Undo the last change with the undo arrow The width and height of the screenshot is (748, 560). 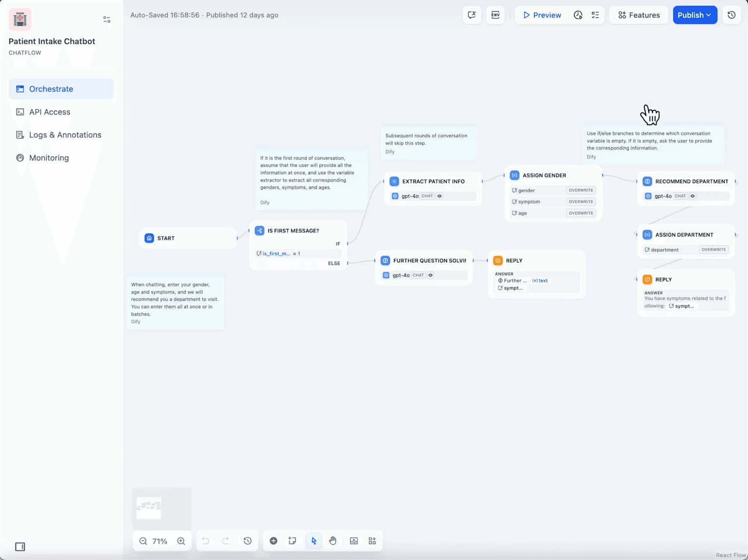coord(206,541)
